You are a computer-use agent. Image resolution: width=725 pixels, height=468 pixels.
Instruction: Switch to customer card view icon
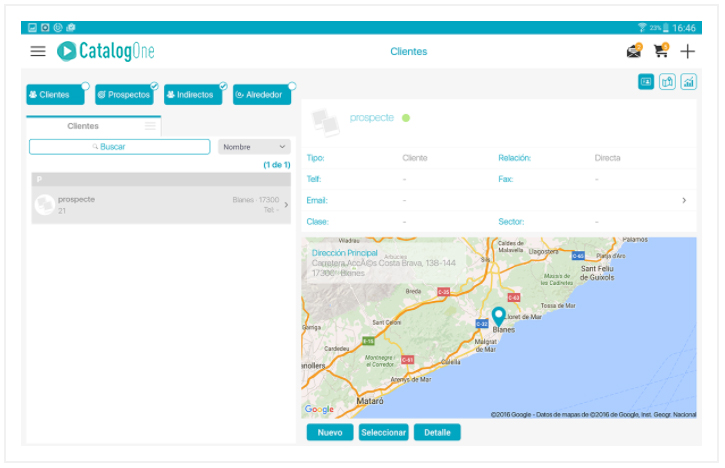click(x=646, y=82)
